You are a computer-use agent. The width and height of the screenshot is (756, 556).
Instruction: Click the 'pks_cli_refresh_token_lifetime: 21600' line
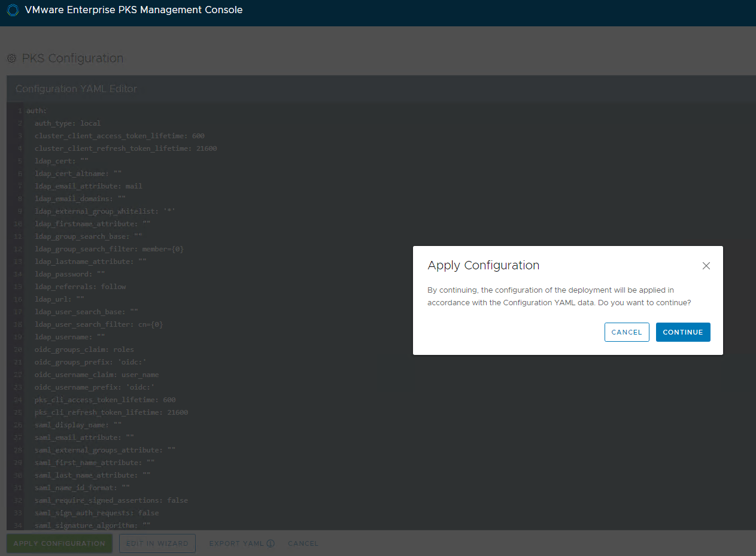coord(111,412)
